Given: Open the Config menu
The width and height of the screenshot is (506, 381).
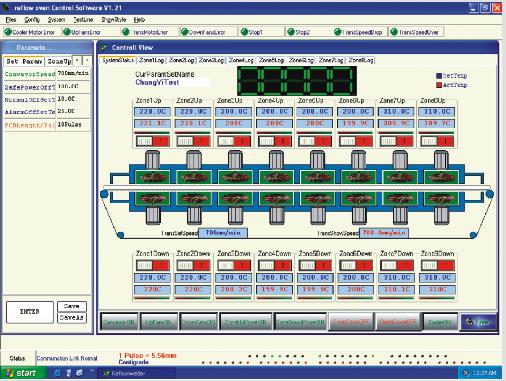Looking at the screenshot, I should [32, 20].
